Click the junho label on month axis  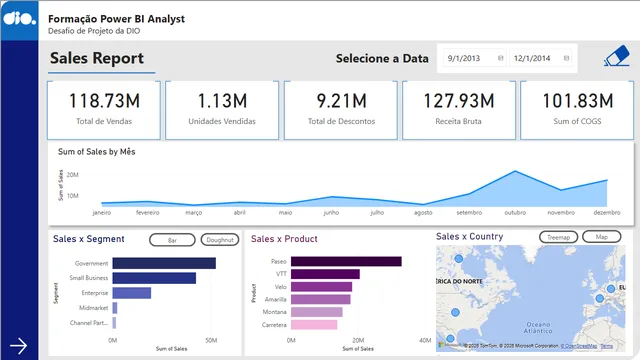(331, 213)
